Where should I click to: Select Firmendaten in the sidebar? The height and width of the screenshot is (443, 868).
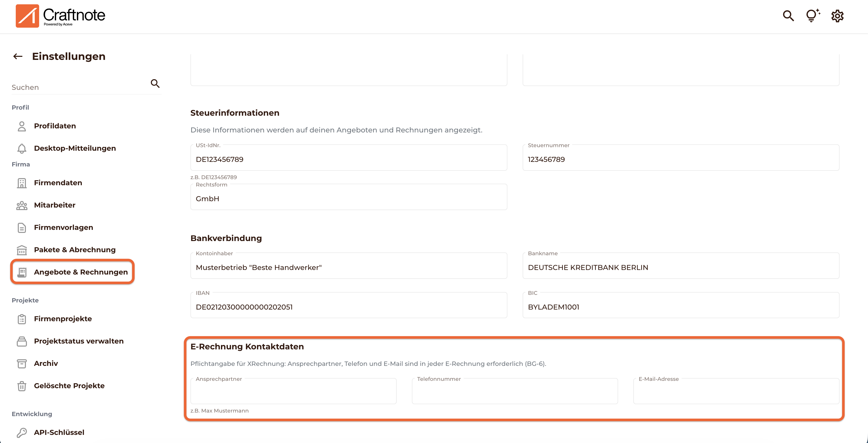point(58,183)
